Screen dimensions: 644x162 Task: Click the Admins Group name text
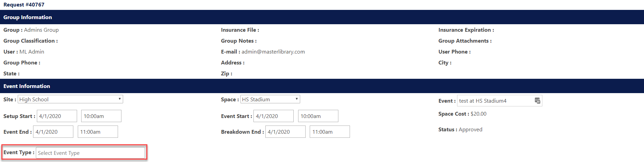(x=41, y=30)
